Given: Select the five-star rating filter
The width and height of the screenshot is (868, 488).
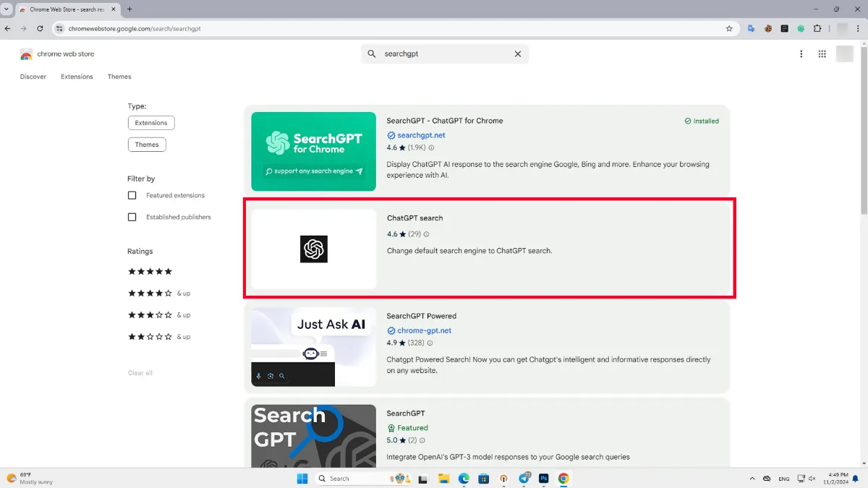Looking at the screenshot, I should click(x=150, y=272).
